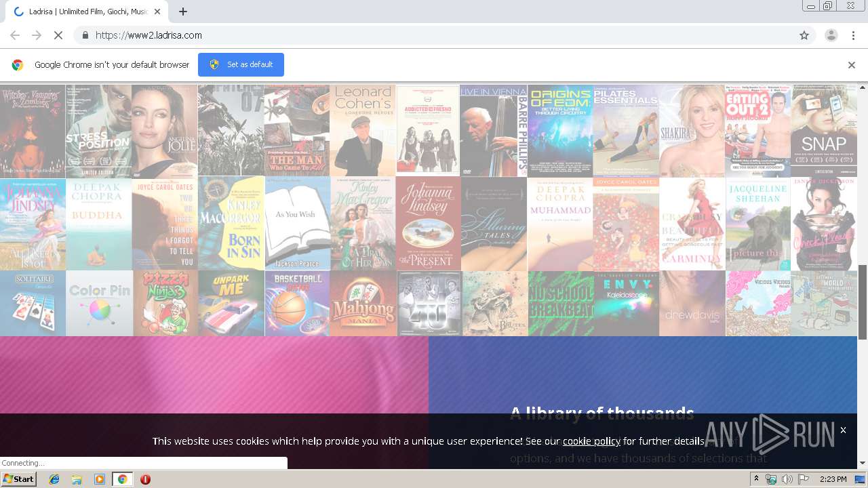Open Witches Vampires Zombies cover

tap(33, 131)
